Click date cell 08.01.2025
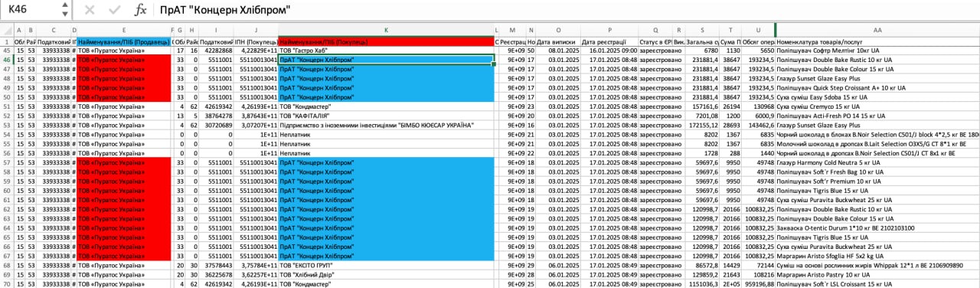Screen dimensions: 980x288 coord(558,51)
